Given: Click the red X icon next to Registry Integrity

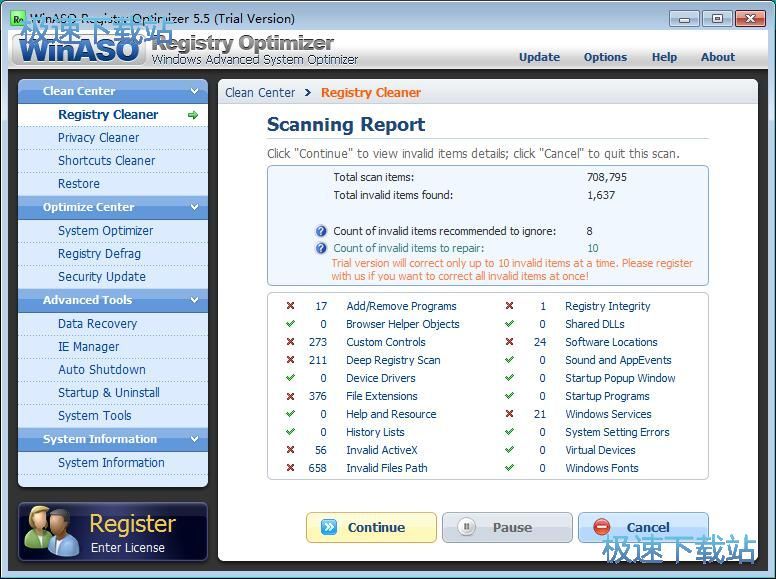Looking at the screenshot, I should tap(510, 306).
